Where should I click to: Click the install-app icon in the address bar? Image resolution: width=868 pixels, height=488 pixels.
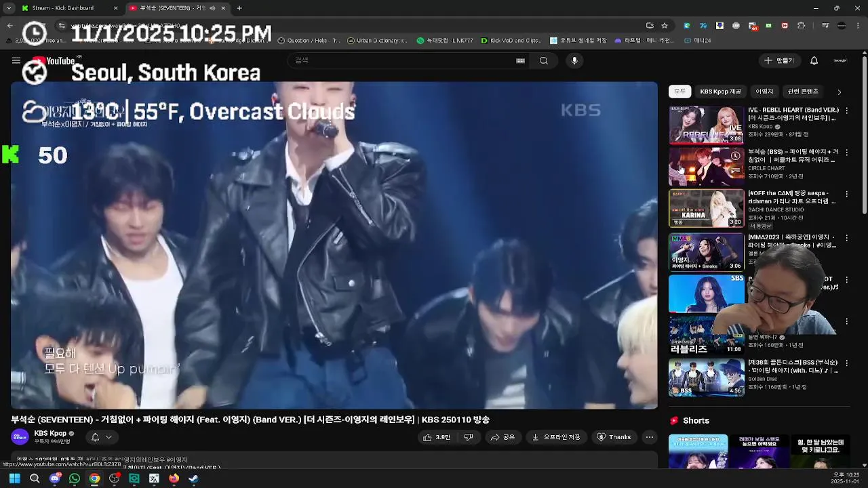click(x=650, y=26)
